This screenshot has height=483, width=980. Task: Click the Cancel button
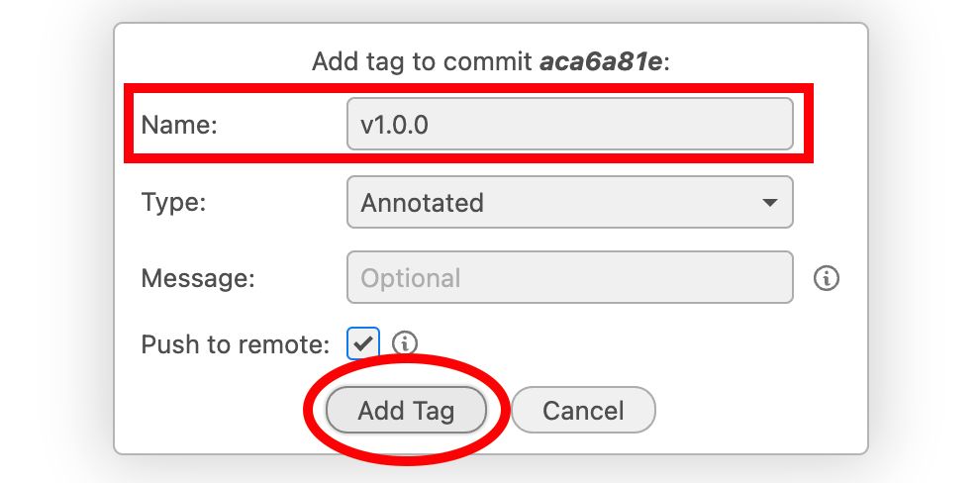[x=583, y=411]
